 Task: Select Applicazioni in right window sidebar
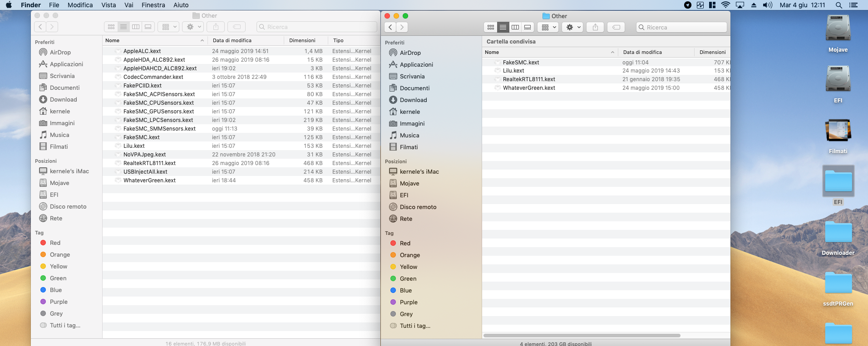[416, 64]
